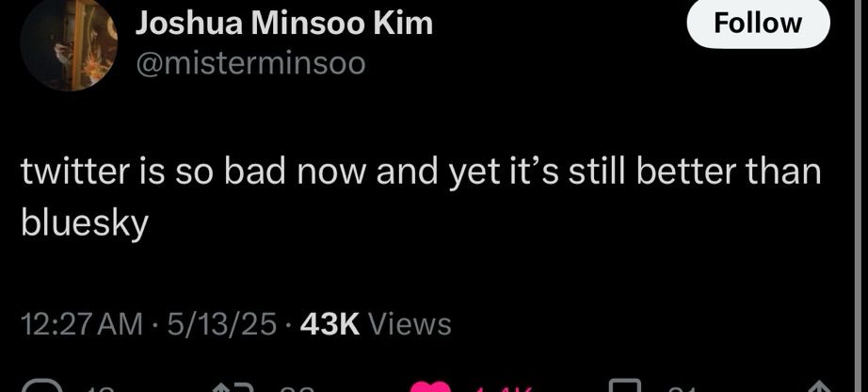Screen dimensions: 868x392
Task: Click the 5/13/25 post date
Action: pos(221,324)
